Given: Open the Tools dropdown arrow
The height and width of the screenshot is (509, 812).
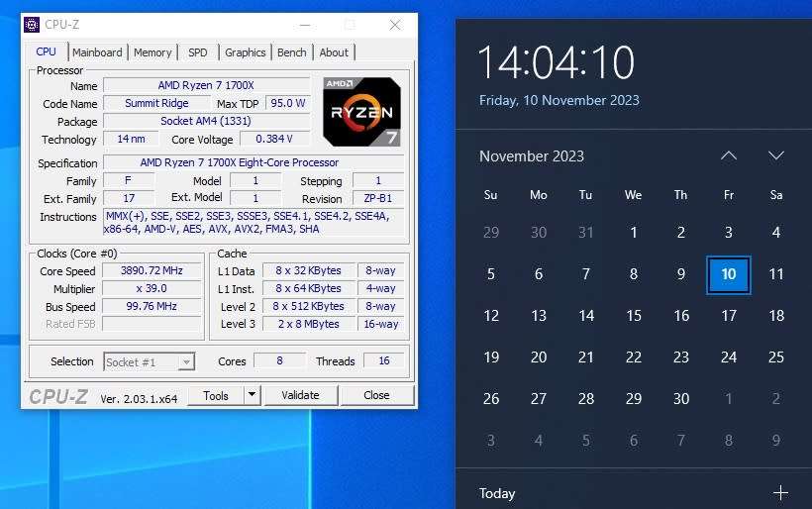Looking at the screenshot, I should tap(252, 395).
